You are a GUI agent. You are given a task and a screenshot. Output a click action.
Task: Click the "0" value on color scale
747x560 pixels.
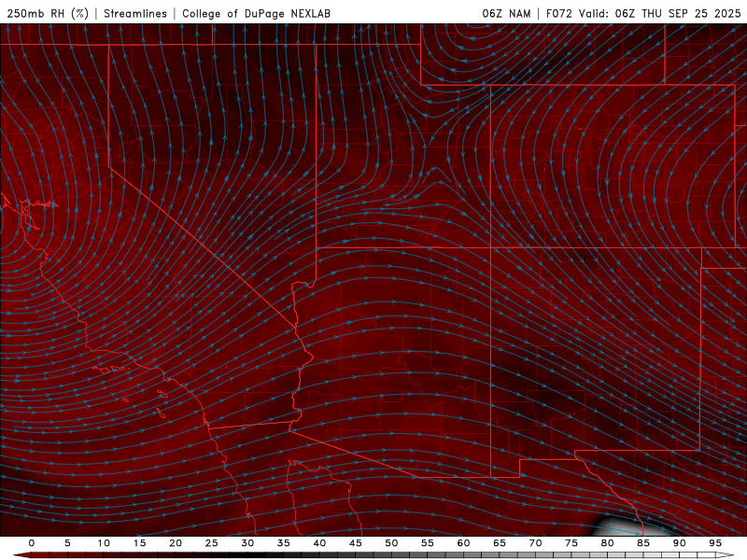point(32,543)
